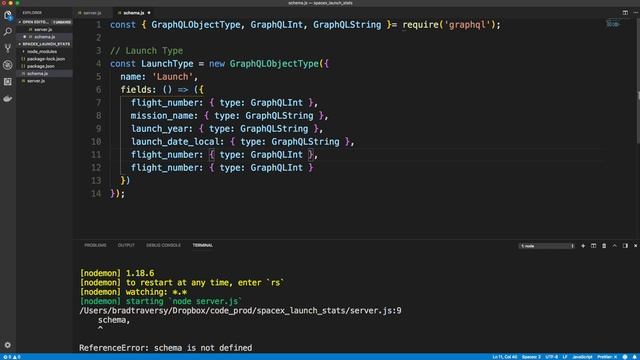Viewport: 640px width, 360px height.
Task: Collapse the SPACEX_LAUNCH_STATS folder section
Action: coord(44,44)
